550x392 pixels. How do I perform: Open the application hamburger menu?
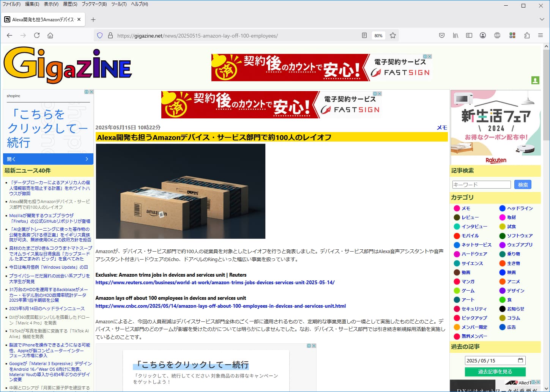(541, 35)
